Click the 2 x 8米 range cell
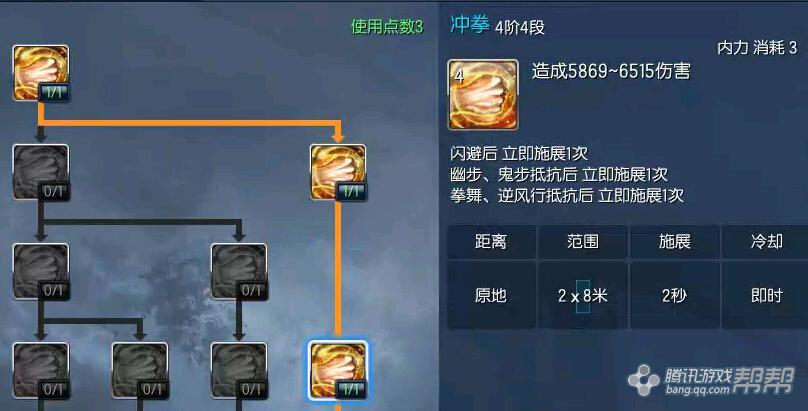This screenshot has height=411, width=808. point(583,296)
